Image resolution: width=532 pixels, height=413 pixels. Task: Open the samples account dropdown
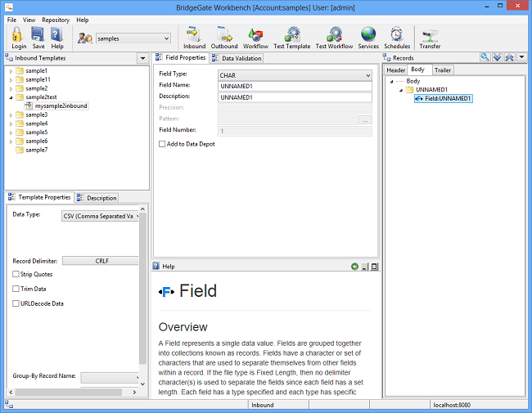tap(167, 38)
